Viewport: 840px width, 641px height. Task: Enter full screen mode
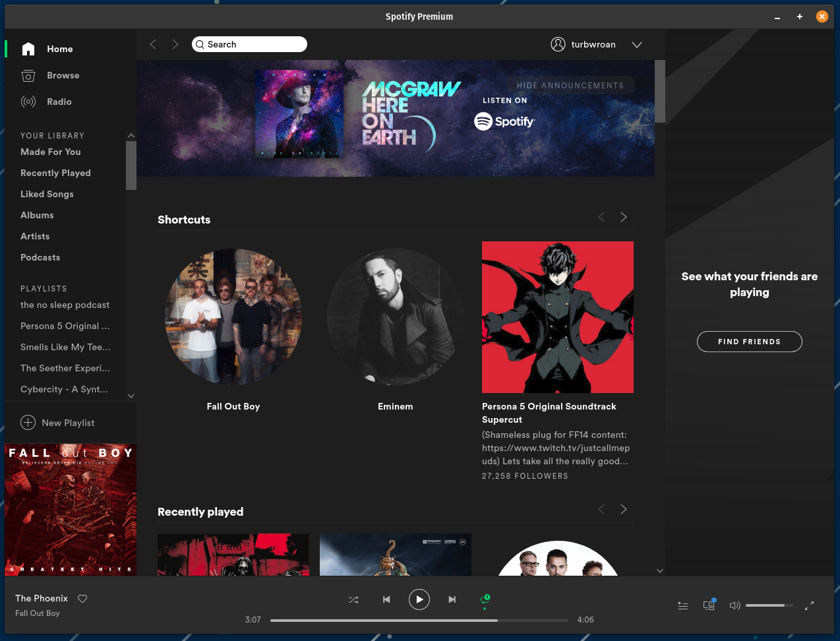(810, 605)
